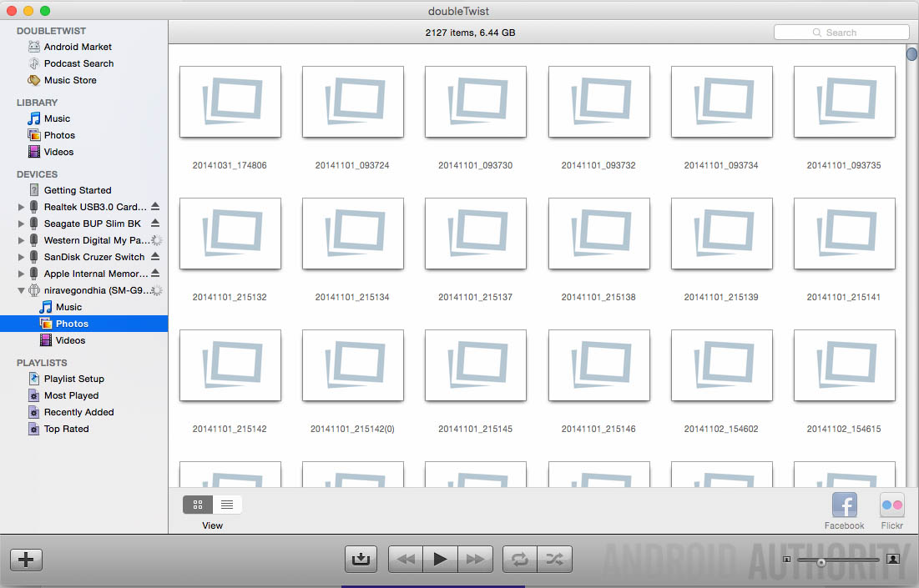The width and height of the screenshot is (919, 588).
Task: Click the import download tray icon
Action: point(361,559)
